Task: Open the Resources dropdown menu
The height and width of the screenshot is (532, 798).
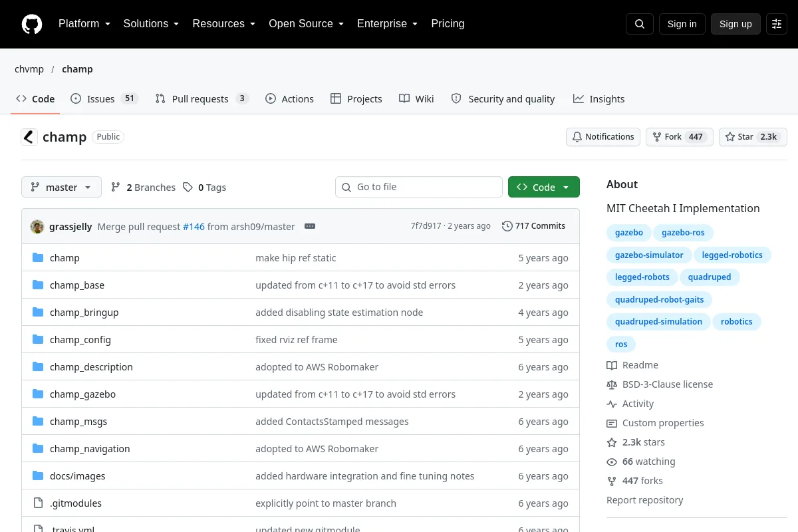Action: tap(224, 24)
